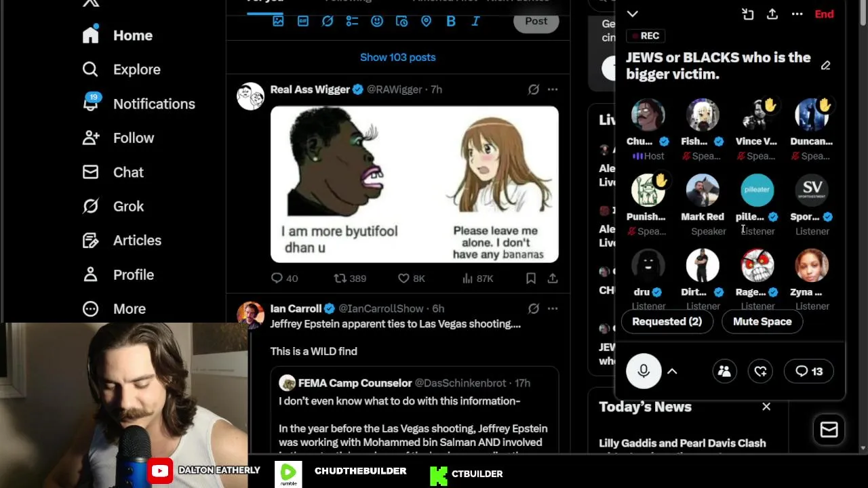View analytics of Real Ass Wigger post
Viewport: 868px width, 488px height.
pyautogui.click(x=477, y=278)
